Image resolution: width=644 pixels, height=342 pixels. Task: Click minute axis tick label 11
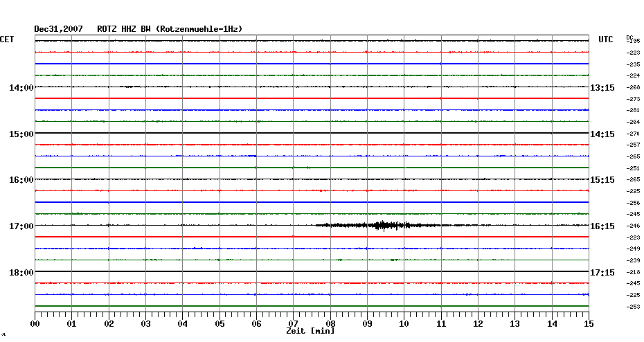tap(441, 324)
